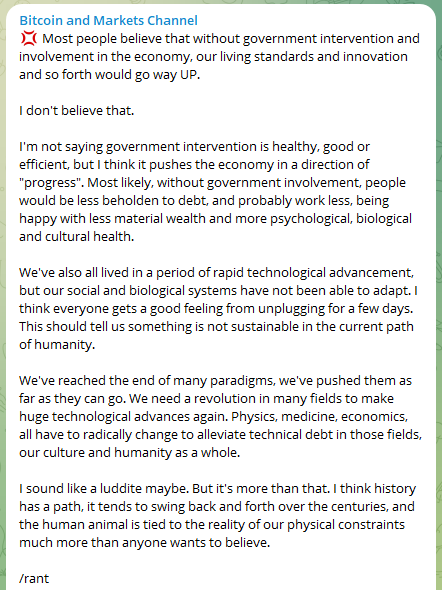Click the phrase "and so forth would go way"
The height and width of the screenshot is (590, 442).
point(97,75)
